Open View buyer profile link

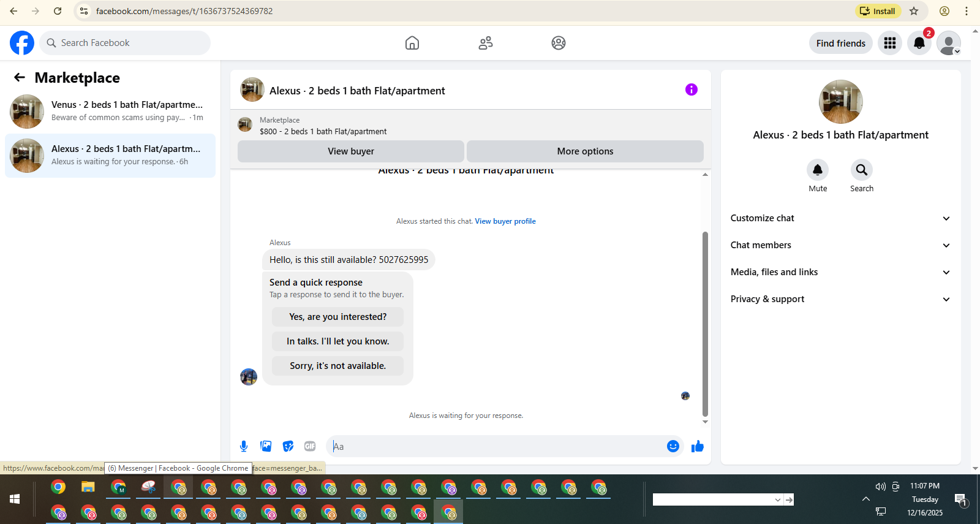(x=505, y=221)
